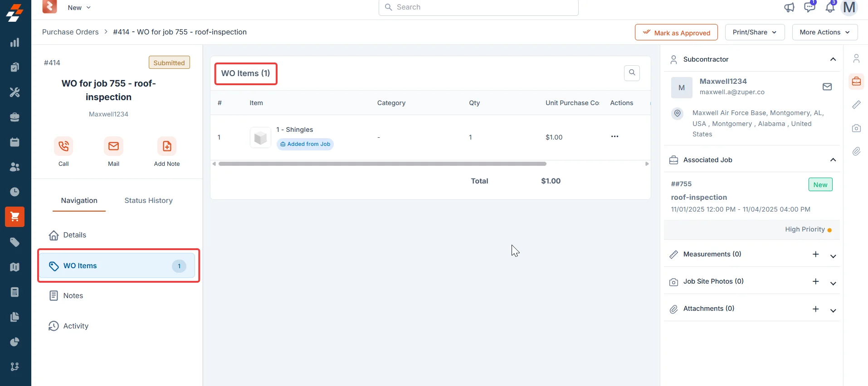Click the Shingles item thumbnail image
868x386 pixels.
(260, 137)
